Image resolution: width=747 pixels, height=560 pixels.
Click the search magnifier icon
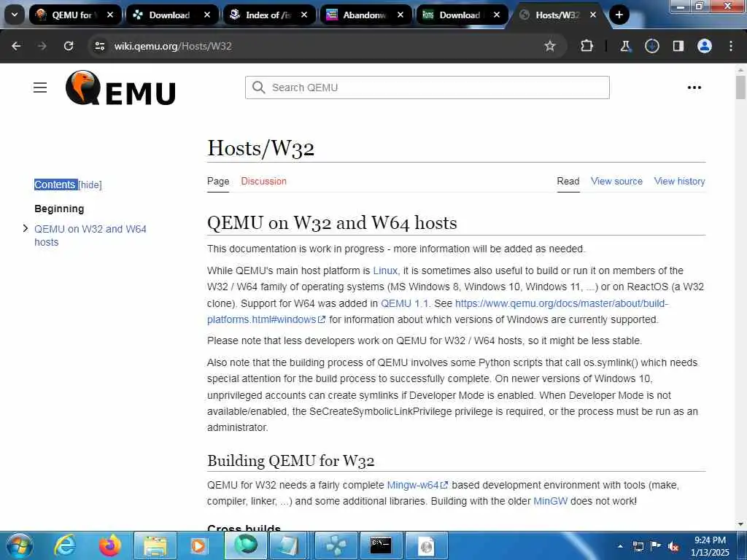(259, 87)
